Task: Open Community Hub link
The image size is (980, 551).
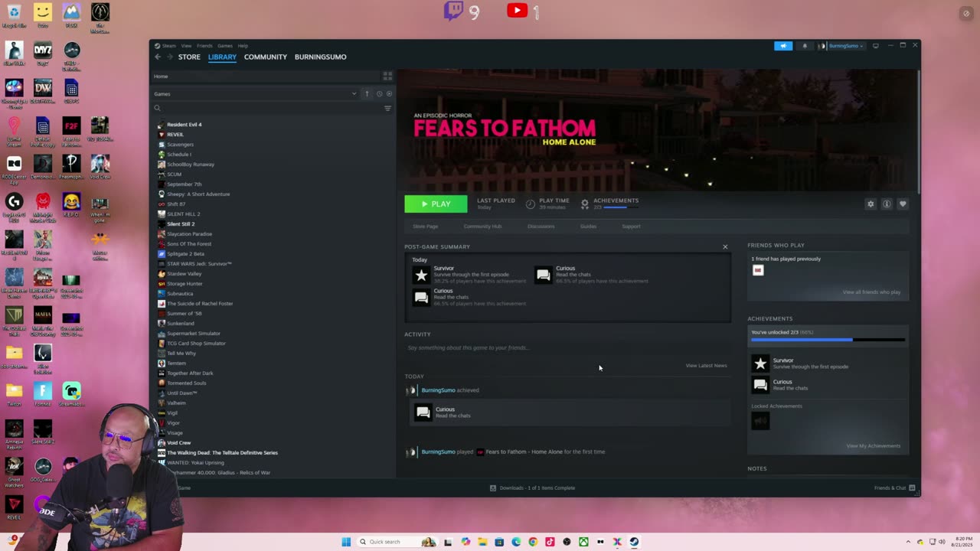Action: 482,227
